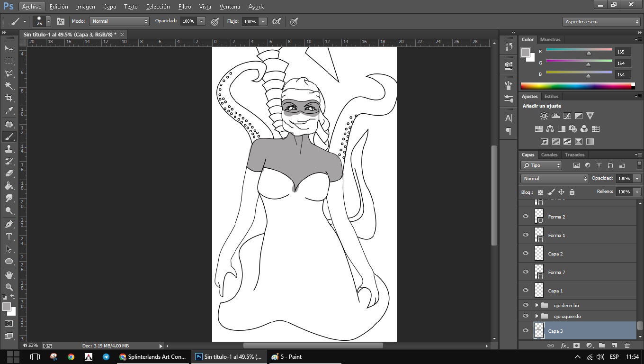Hide the ojo izquierdo group
Image resolution: width=644 pixels, height=364 pixels.
[526, 316]
